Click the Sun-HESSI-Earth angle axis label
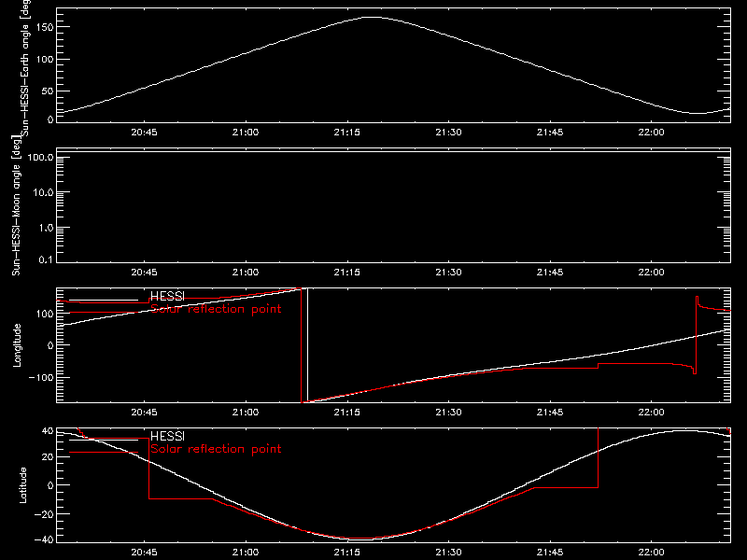This screenshot has width=747, height=560. 26,68
